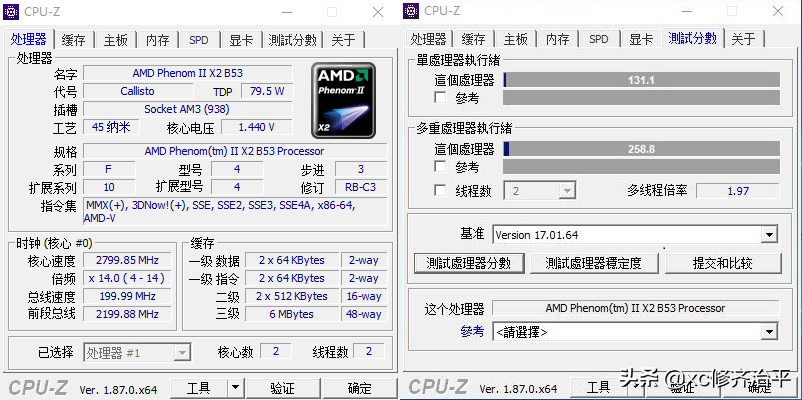Screen dimensions: 802x400
Task: Click the 測試處理器分數 button
Action: [x=469, y=263]
